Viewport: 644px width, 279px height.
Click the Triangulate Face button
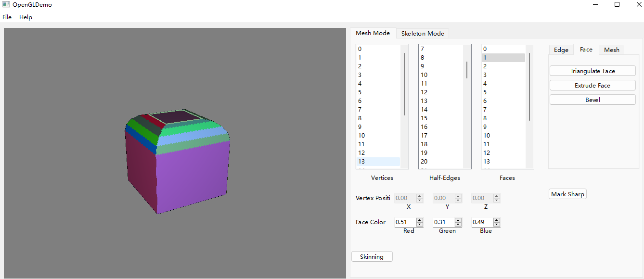tap(592, 71)
